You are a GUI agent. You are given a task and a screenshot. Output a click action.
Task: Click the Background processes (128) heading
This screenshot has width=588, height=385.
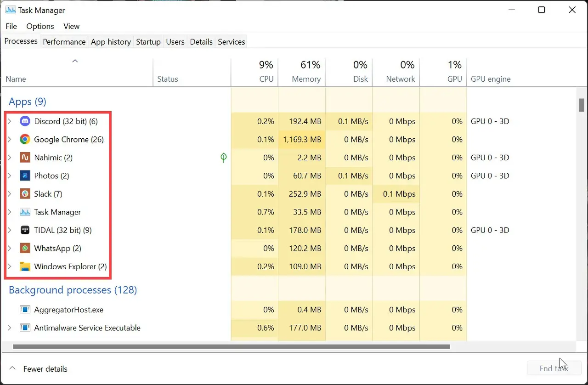click(x=73, y=290)
